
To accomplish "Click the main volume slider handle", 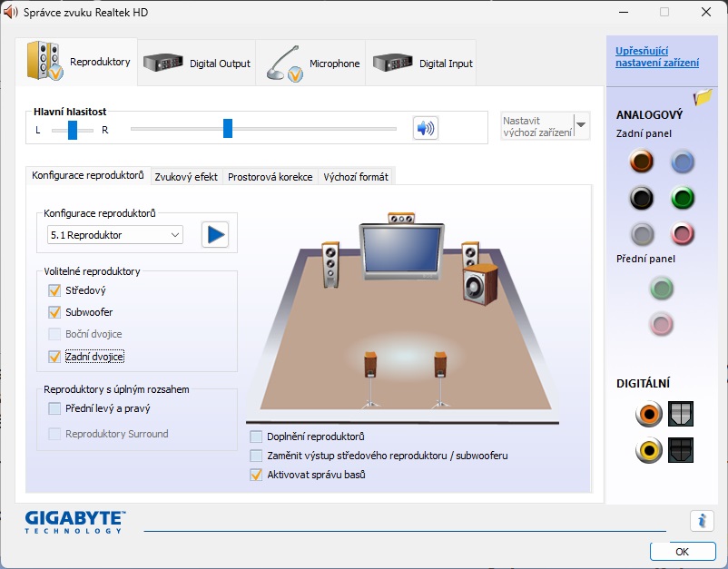I will (228, 129).
